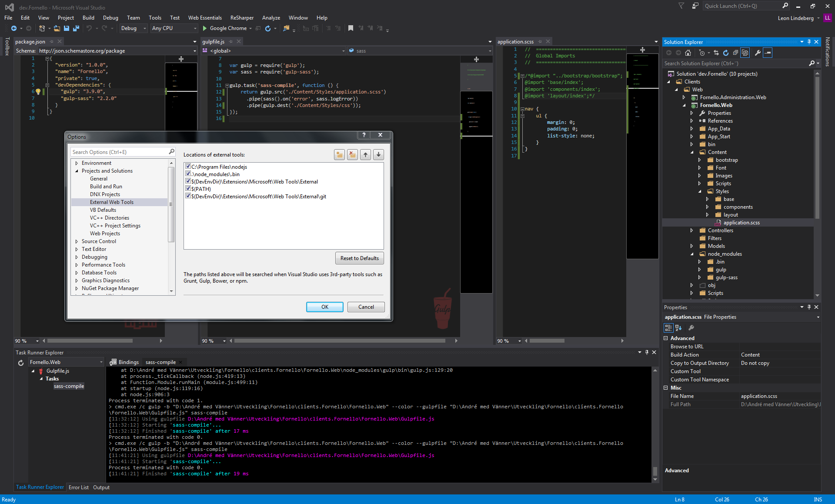Image resolution: width=835 pixels, height=504 pixels.
Task: Refresh Solution Explorer
Action: coord(726,53)
